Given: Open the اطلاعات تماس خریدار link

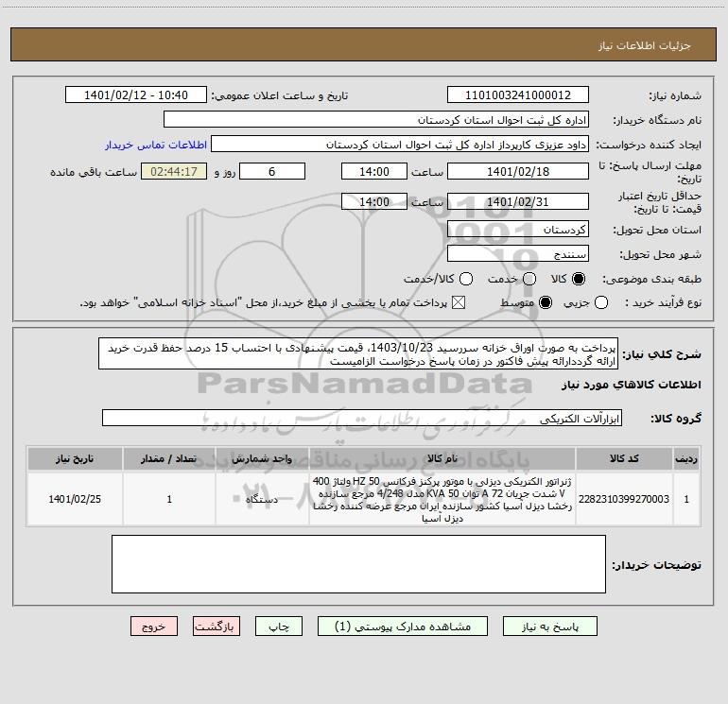Looking at the screenshot, I should [156, 145].
